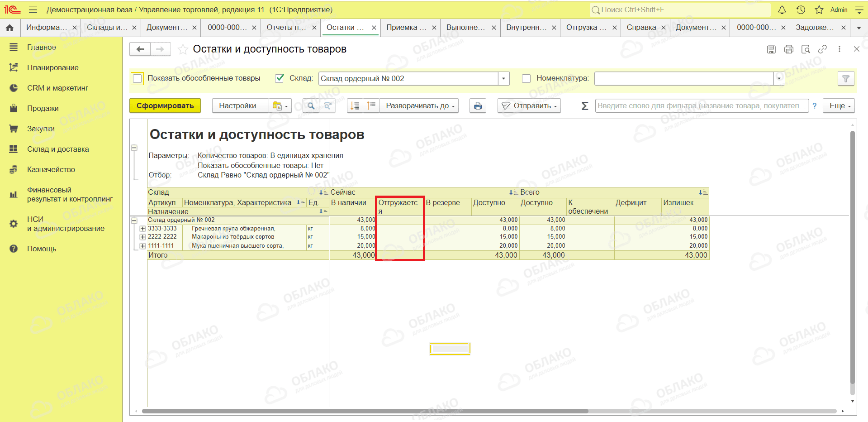Screen dimensions: 868x422
Task: Enable Показать обособленные товары checkbox
Action: pyautogui.click(x=138, y=79)
